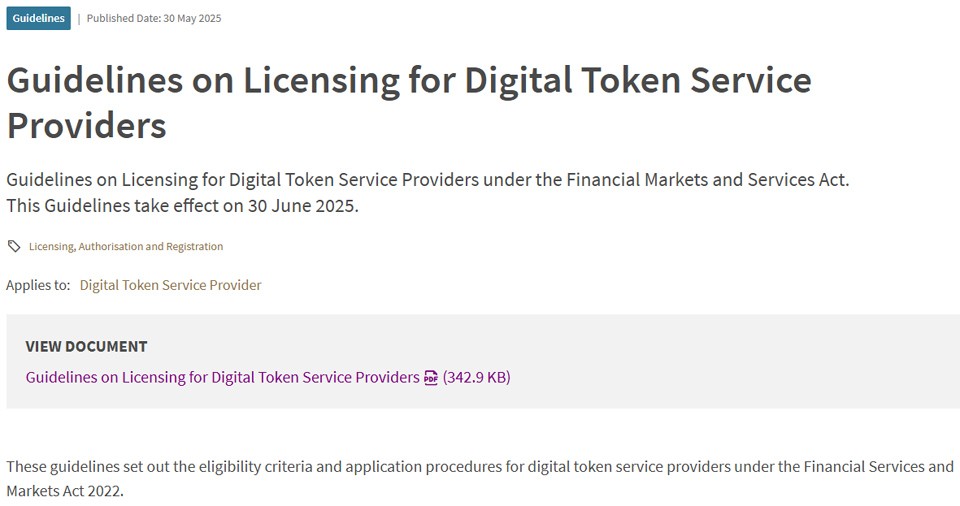
Task: Click the main page title heading
Action: 408,81
